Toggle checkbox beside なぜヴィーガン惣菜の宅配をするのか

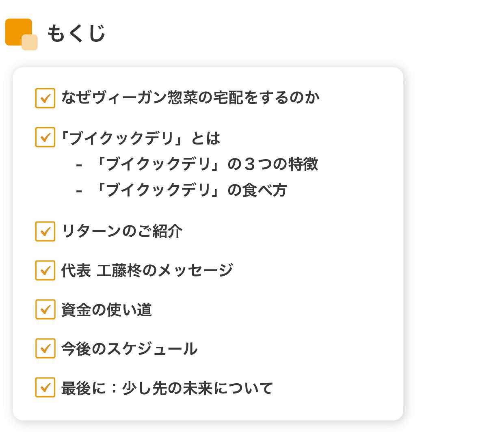tap(45, 98)
